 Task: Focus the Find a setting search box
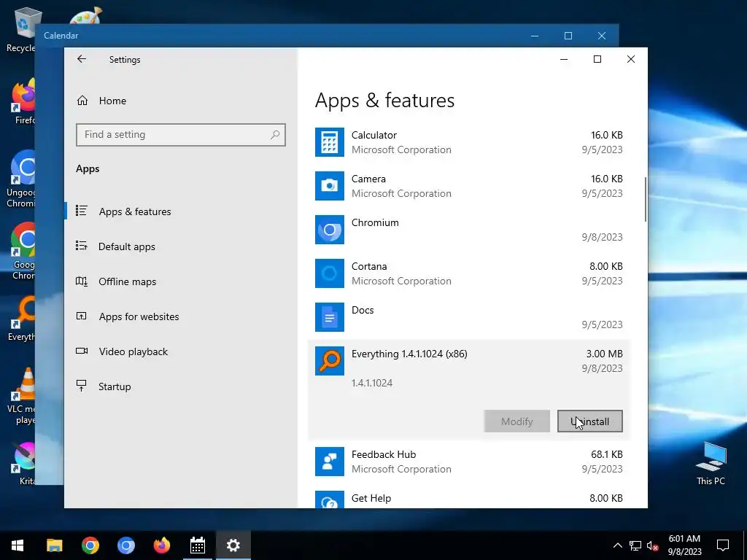pos(181,135)
